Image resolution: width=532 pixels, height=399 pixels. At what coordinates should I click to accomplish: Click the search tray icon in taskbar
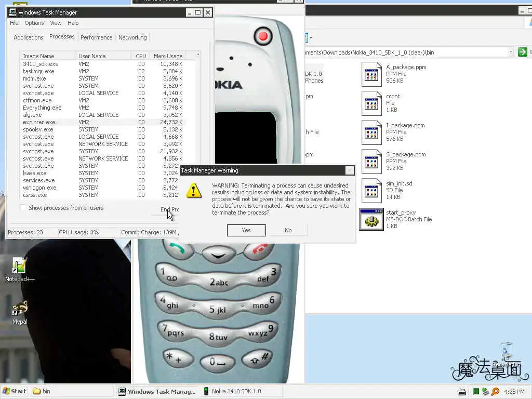[x=495, y=392]
